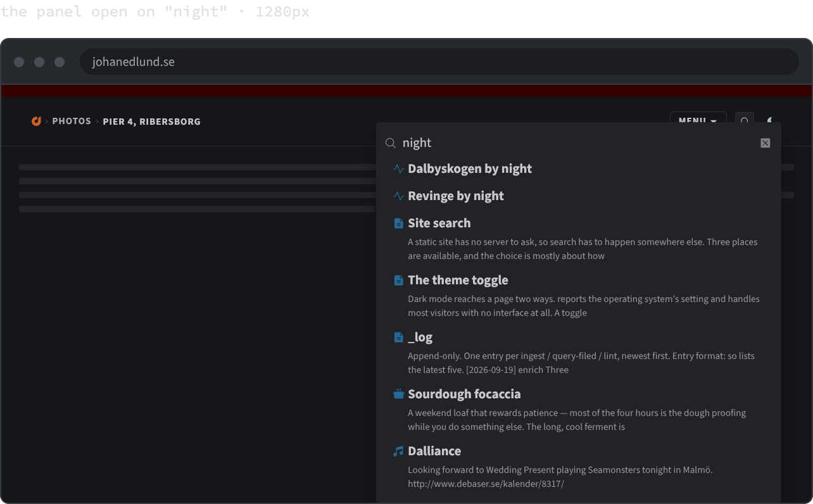Open the "_log" result title
This screenshot has height=504, width=813.
point(420,337)
